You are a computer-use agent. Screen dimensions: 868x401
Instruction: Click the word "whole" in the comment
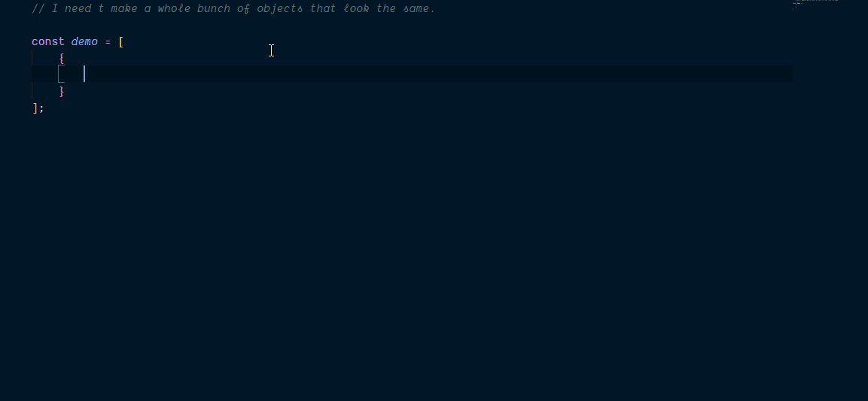[174, 9]
